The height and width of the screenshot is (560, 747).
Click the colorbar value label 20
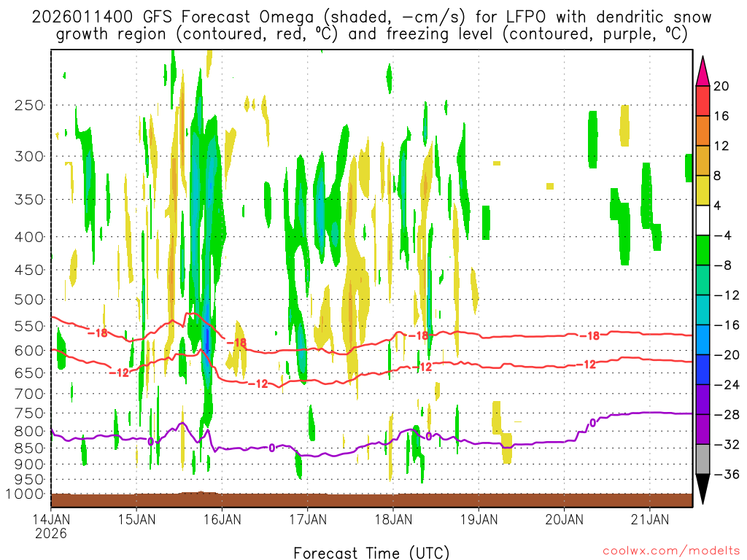point(721,86)
